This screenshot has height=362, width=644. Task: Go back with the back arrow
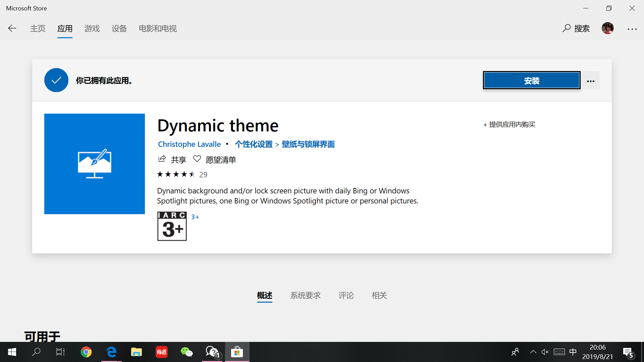click(12, 28)
